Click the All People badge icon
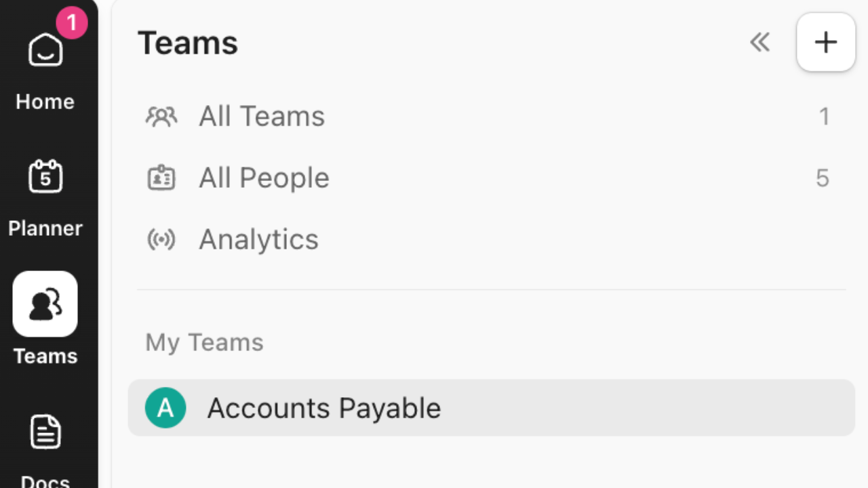The image size is (868, 488). (161, 178)
